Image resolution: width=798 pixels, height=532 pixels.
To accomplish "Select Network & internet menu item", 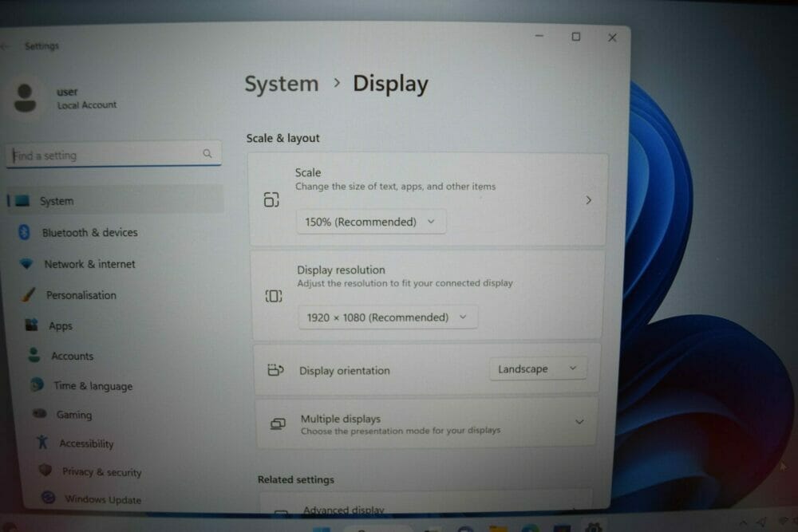I will (x=89, y=264).
